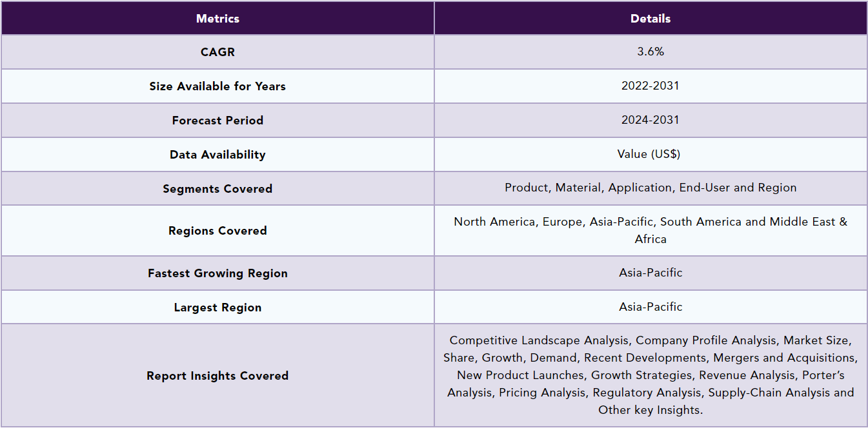Viewport: 868px width, 430px height.
Task: Select the Fastest Growing Region label cell
Action: pyautogui.click(x=217, y=273)
